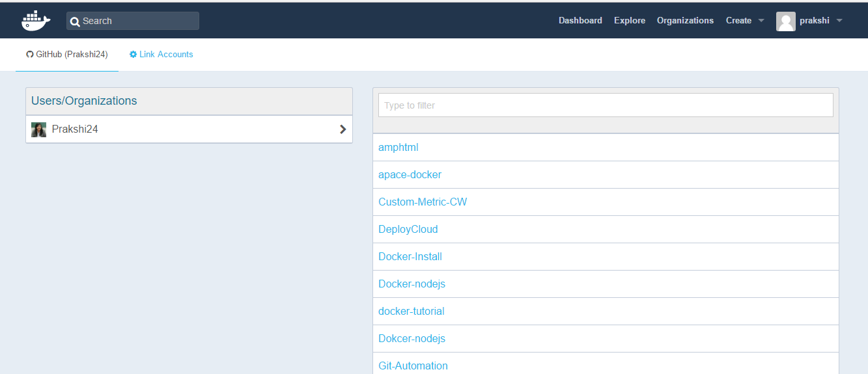
Task: Open the Organizations menu item
Action: (685, 21)
